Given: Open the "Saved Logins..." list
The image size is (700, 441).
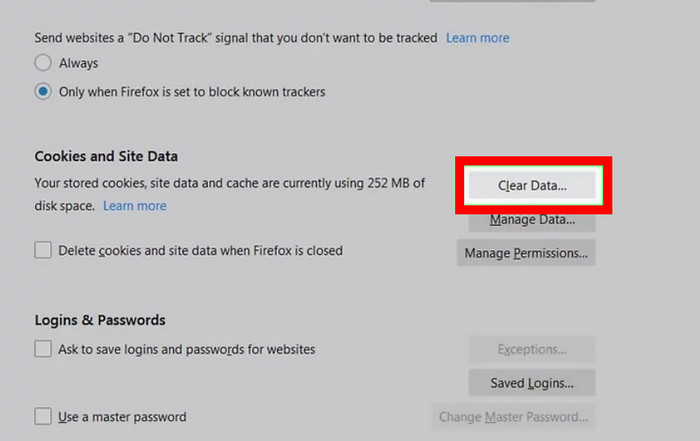Looking at the screenshot, I should click(x=532, y=383).
